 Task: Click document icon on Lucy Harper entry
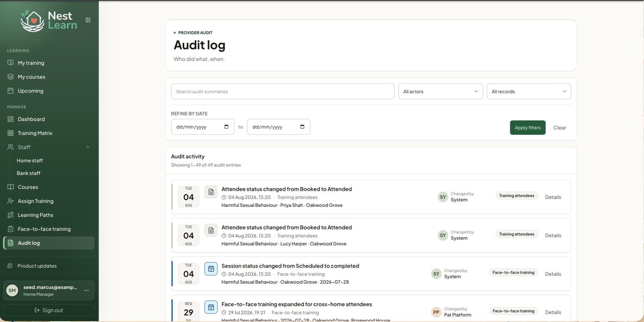[x=211, y=230]
